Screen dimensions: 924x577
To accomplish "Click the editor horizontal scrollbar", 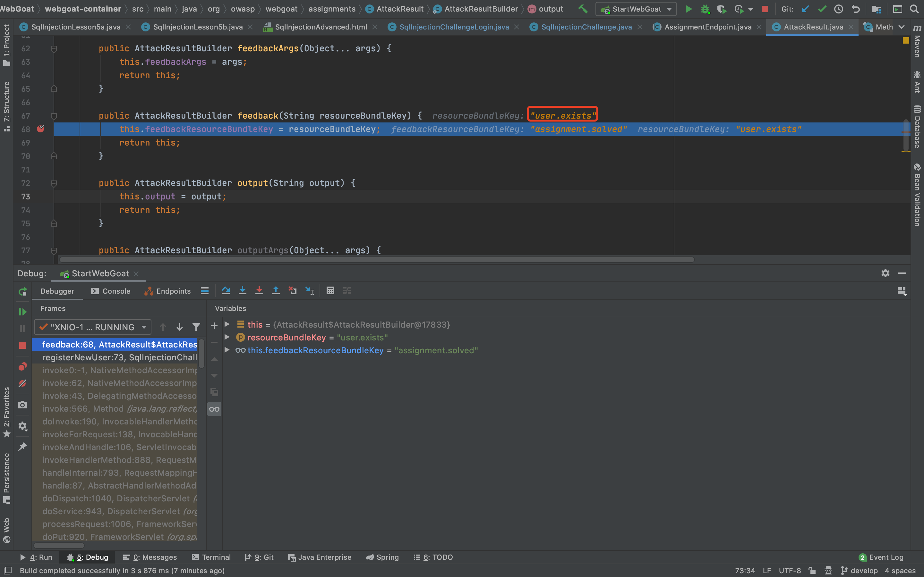I will tap(376, 260).
